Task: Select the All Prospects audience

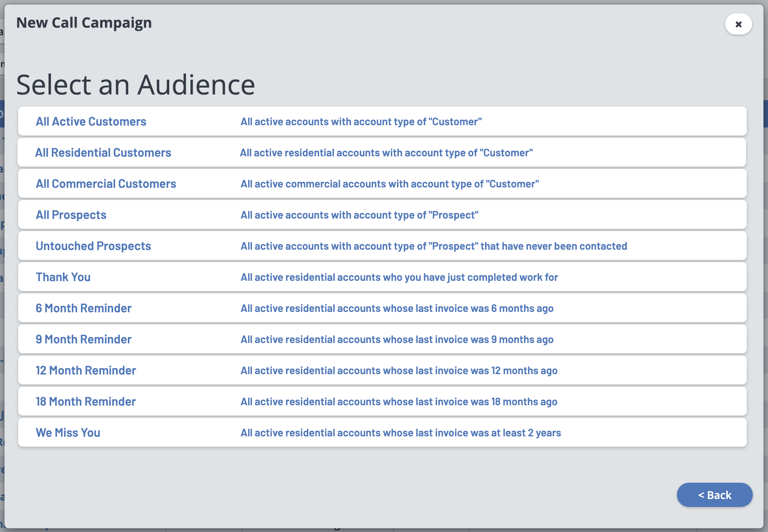Action: [71, 215]
